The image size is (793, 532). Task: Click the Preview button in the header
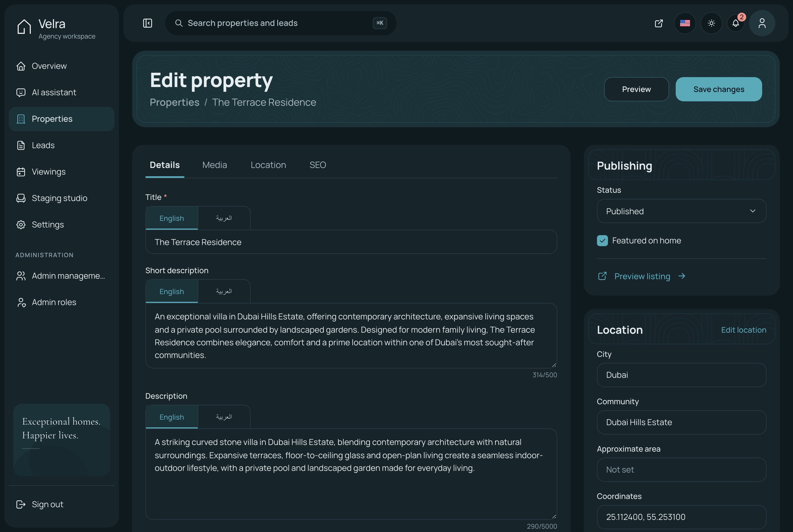point(636,89)
